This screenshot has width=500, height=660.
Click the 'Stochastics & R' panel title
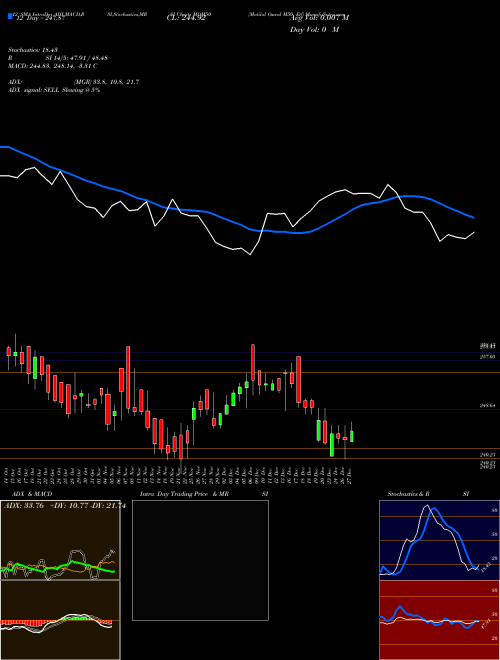click(409, 494)
